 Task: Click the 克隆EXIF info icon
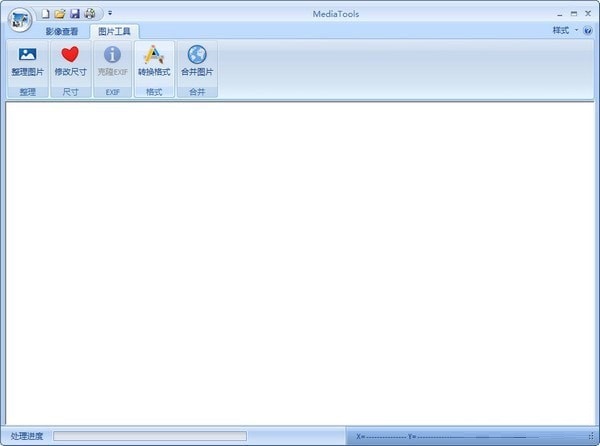[x=112, y=55]
